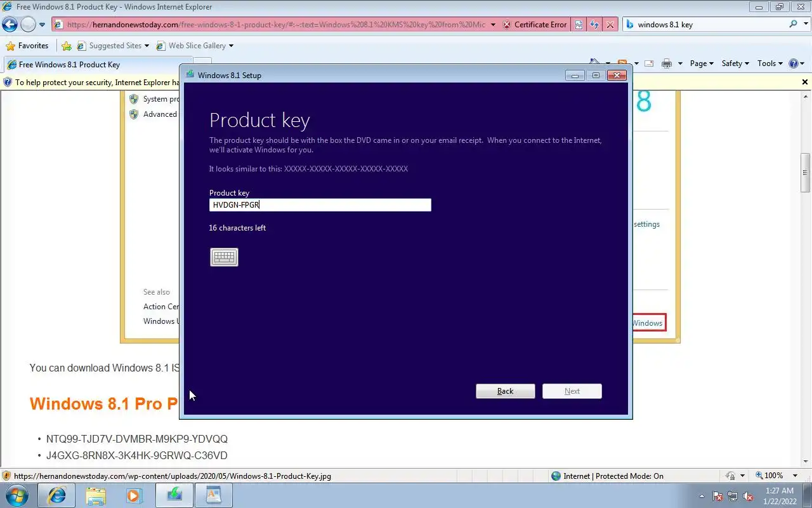Viewport: 812px width, 508px height.
Task: Click into the Product key text field
Action: pos(320,204)
